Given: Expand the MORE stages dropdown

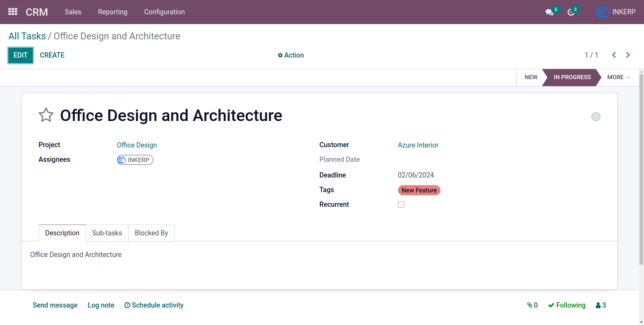Looking at the screenshot, I should coord(619,77).
